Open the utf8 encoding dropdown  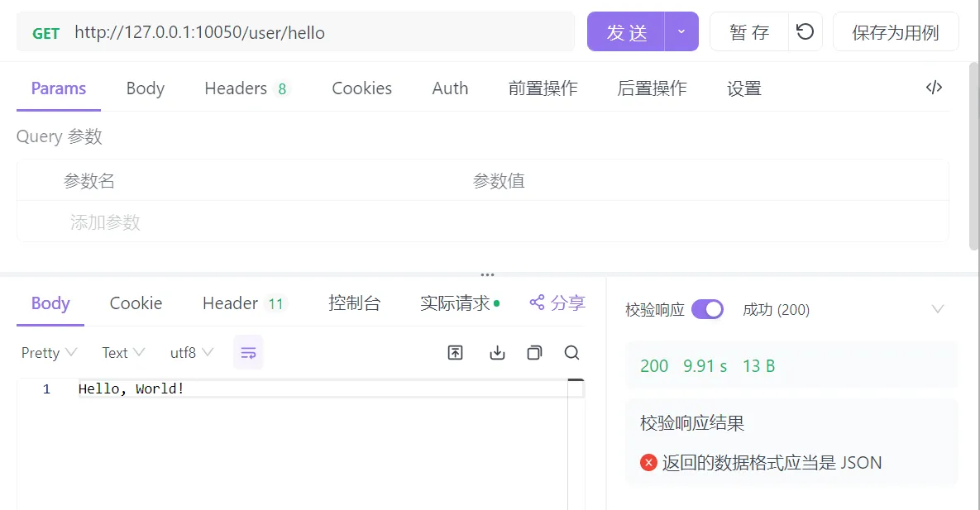tap(192, 352)
